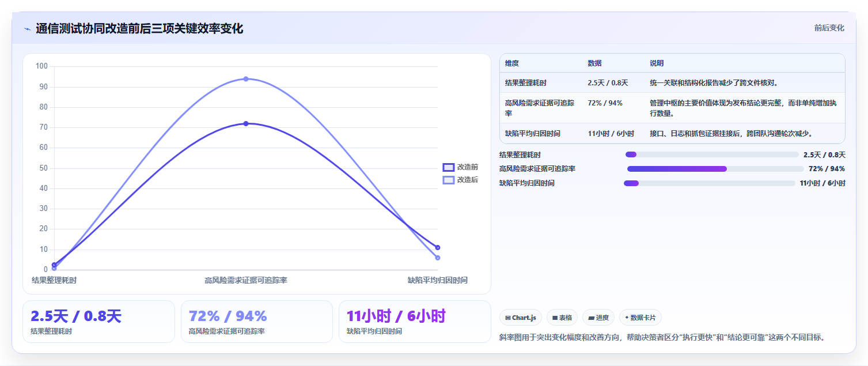Toggle the 改造后 legend swatch
This screenshot has height=366, width=868.
pyautogui.click(x=449, y=180)
